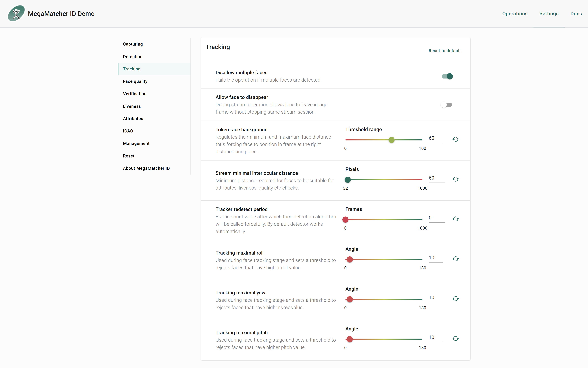Disable the Disallow multiple faces toggle
The height and width of the screenshot is (368, 588).
coord(447,76)
